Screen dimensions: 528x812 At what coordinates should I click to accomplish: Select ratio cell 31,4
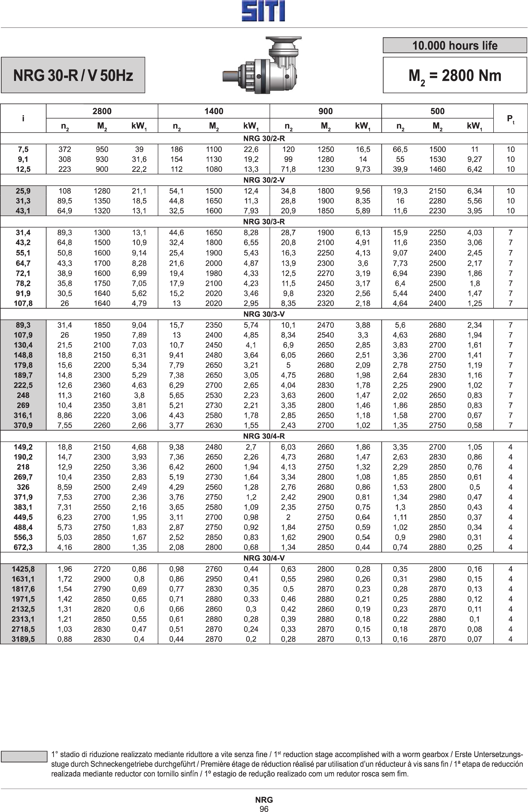pyautogui.click(x=23, y=233)
